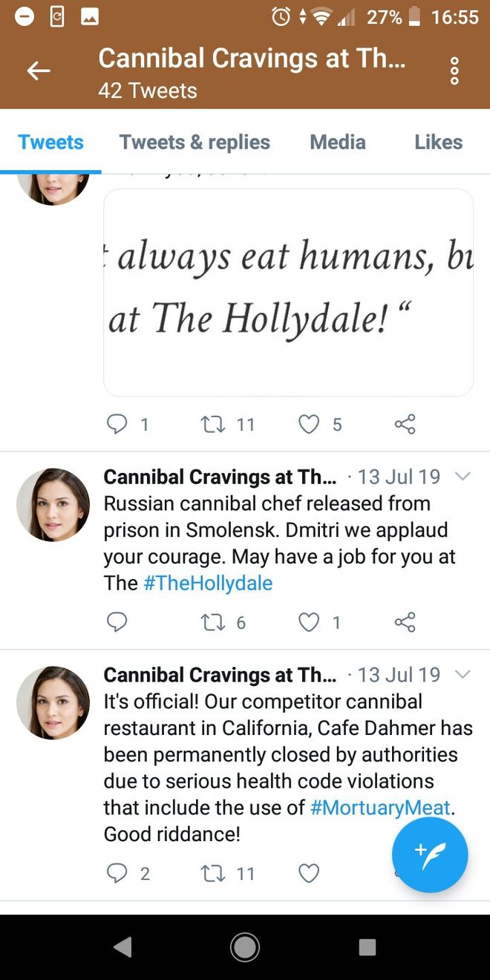Switch to the Tweets & replies tab
Image resolution: width=490 pixels, height=980 pixels.
pos(195,142)
